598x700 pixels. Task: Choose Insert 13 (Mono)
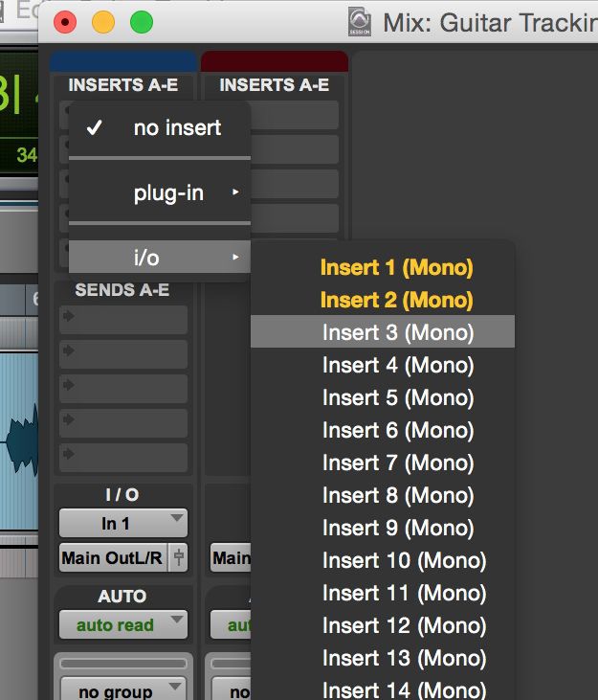383,659
